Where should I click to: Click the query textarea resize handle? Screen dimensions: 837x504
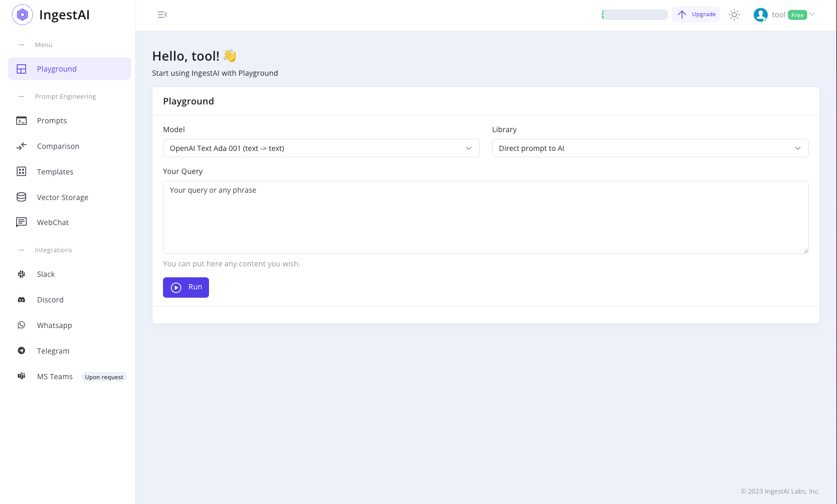coord(806,251)
